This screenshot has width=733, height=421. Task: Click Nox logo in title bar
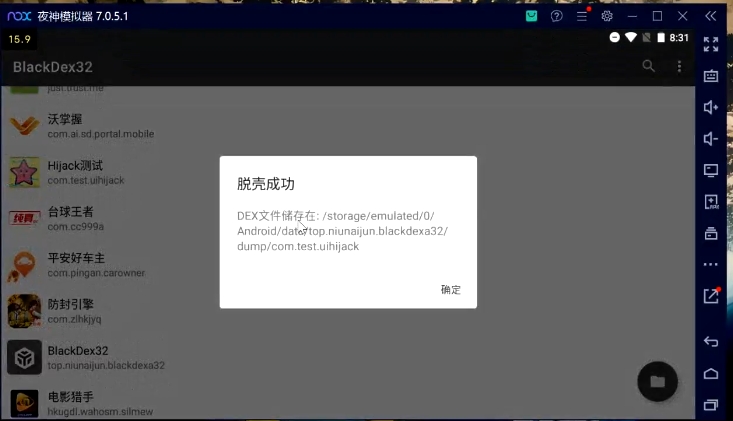(x=19, y=16)
